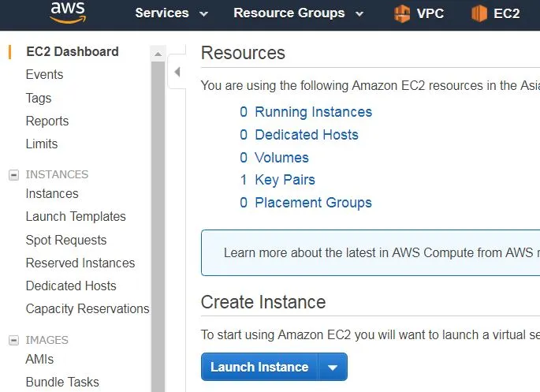Open the VPC shortcut icon
The height and width of the screenshot is (392, 540).
[402, 13]
